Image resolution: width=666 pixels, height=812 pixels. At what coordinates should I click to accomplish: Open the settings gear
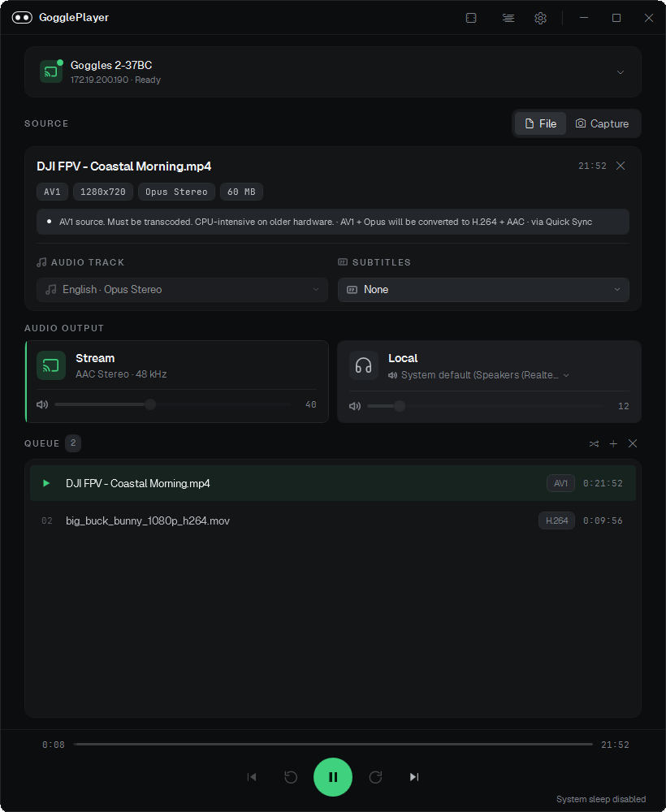click(540, 18)
